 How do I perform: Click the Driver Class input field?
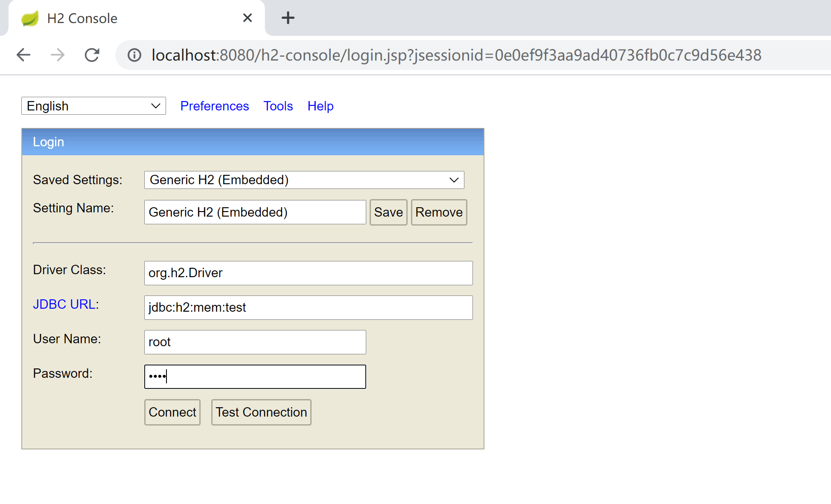click(x=308, y=273)
